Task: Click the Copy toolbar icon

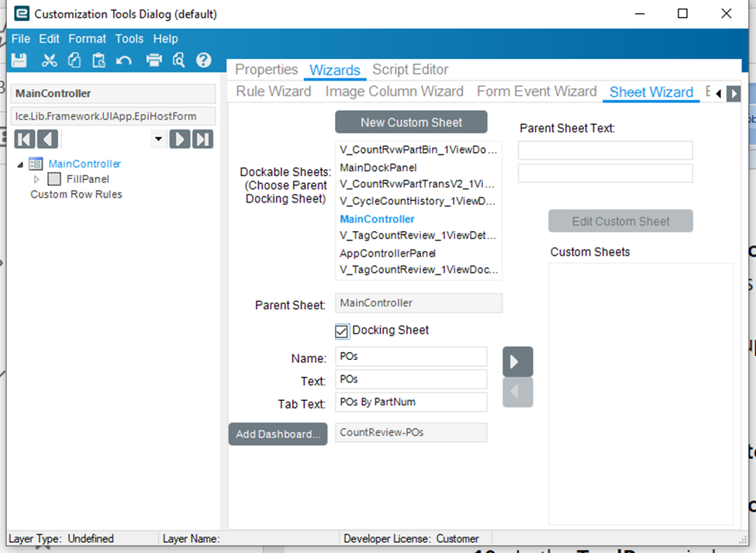Action: 74,60
